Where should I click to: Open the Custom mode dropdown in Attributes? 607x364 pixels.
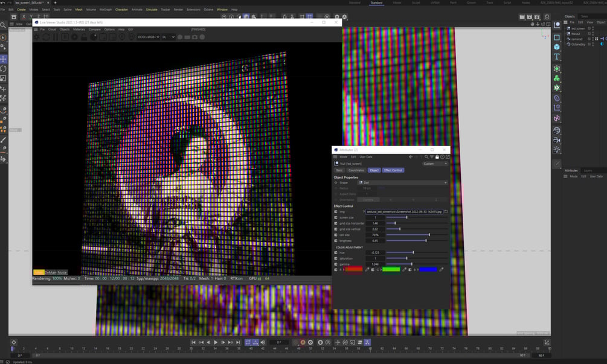coord(435,164)
